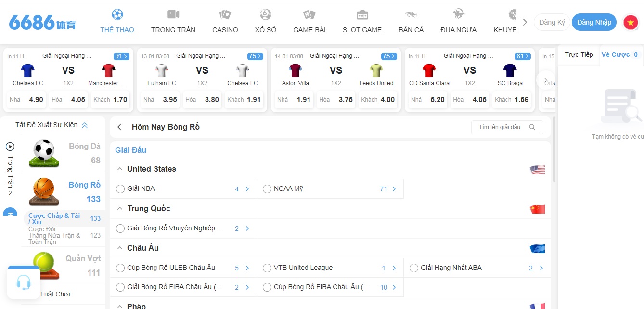The width and height of the screenshot is (644, 309).
Task: Bet Khách 1.56 on SC Braga
Action: click(x=513, y=100)
